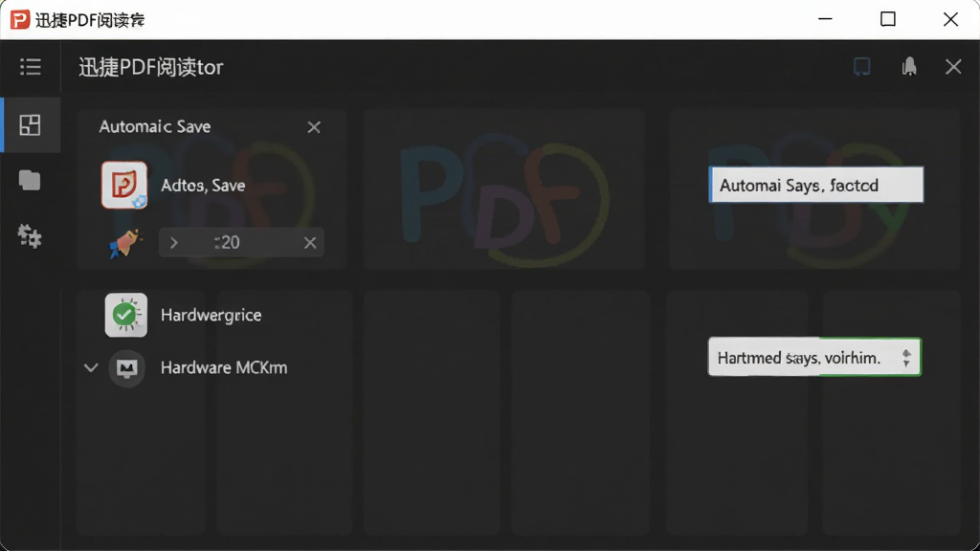
Task: Click the middle PDF logo thumbnail card
Action: 503,189
